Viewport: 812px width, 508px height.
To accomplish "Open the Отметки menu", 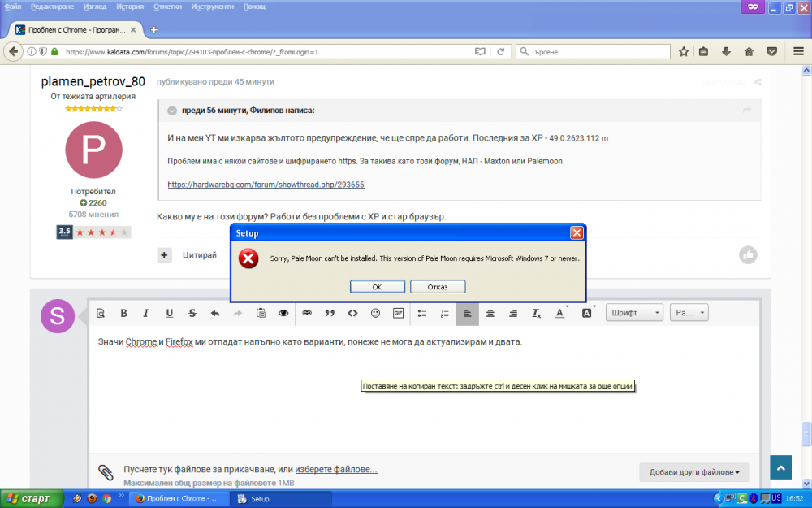I will [x=167, y=7].
